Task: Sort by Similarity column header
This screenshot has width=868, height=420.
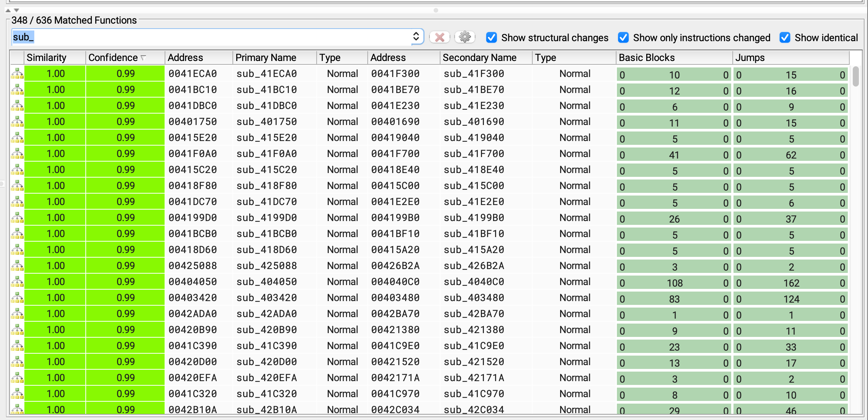Action: point(55,58)
